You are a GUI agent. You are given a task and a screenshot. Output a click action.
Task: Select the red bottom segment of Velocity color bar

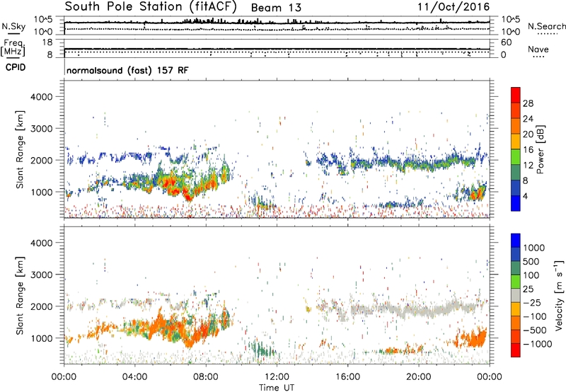516,350
